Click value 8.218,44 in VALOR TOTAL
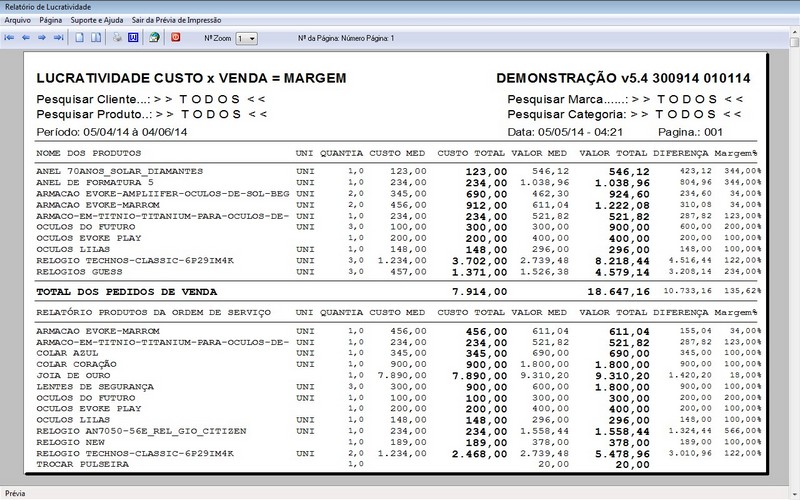The height and width of the screenshot is (500, 800). click(x=622, y=261)
